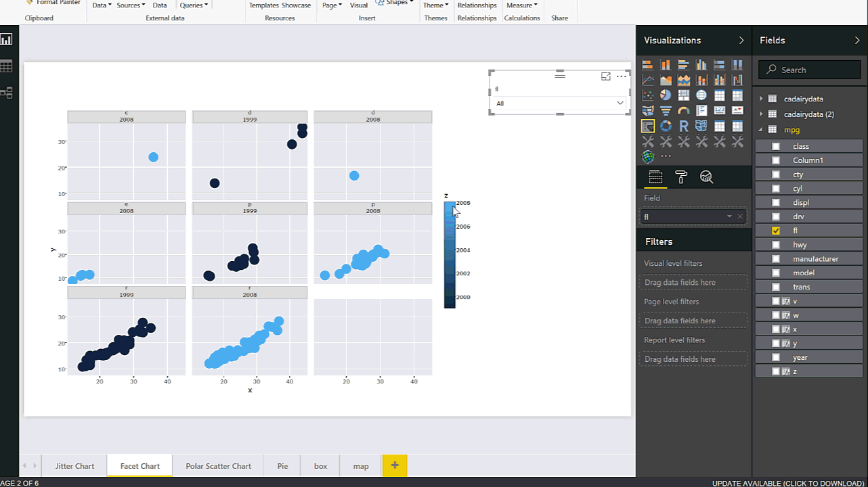This screenshot has height=487, width=868.
Task: Uncheck the fl field checkbox
Action: (x=775, y=230)
